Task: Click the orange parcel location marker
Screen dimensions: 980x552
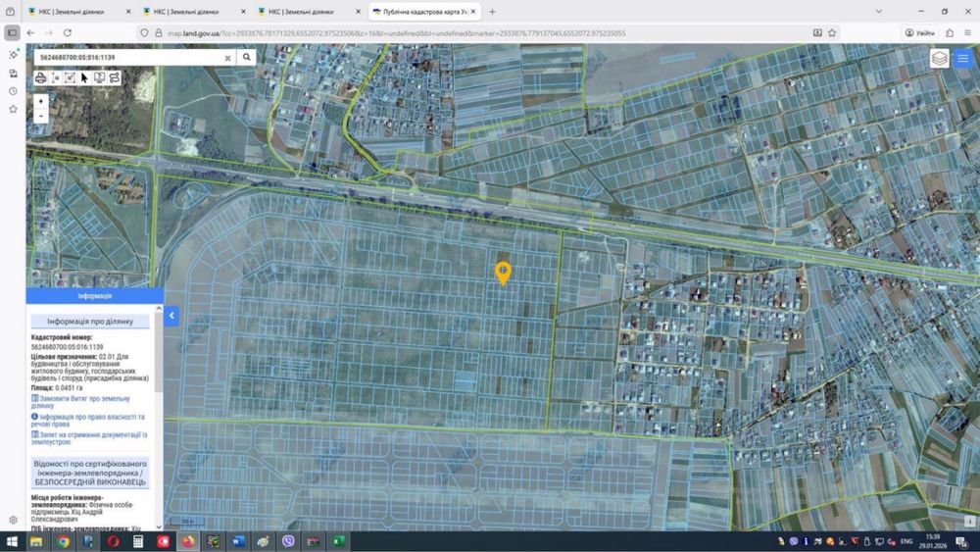Action: 503,274
